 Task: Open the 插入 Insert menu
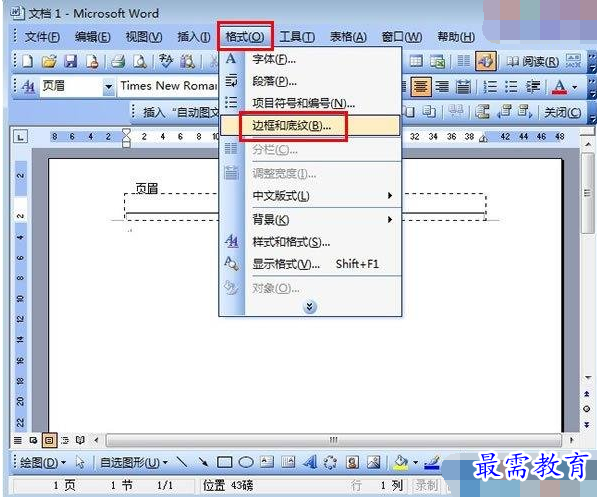pyautogui.click(x=194, y=37)
